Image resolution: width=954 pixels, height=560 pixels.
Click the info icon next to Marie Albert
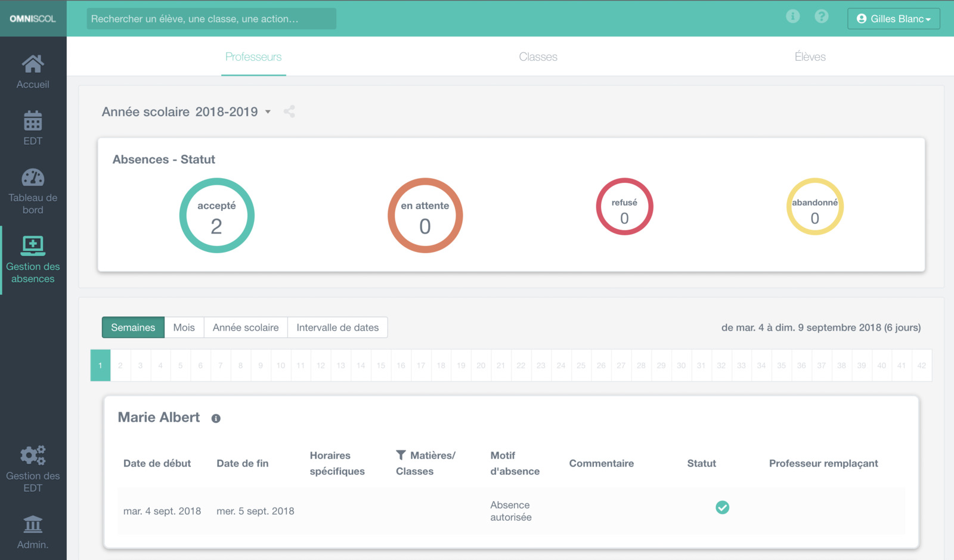click(216, 419)
